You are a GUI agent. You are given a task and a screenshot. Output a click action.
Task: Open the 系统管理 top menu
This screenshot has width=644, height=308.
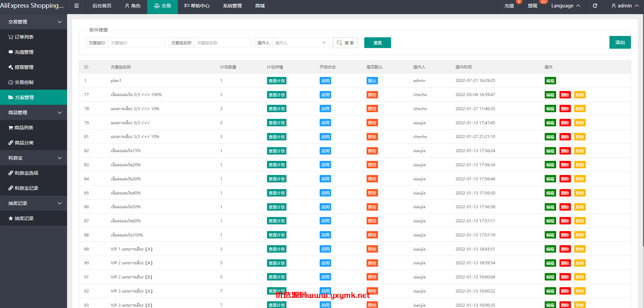pos(232,6)
